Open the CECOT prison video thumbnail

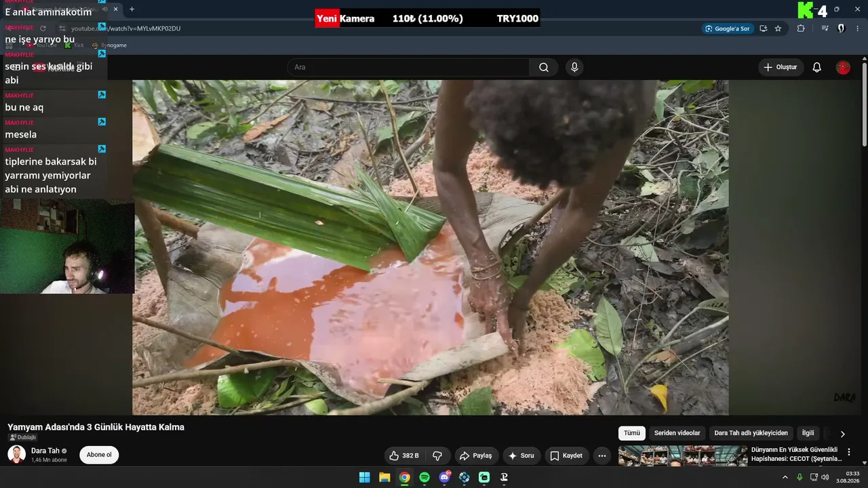(682, 456)
